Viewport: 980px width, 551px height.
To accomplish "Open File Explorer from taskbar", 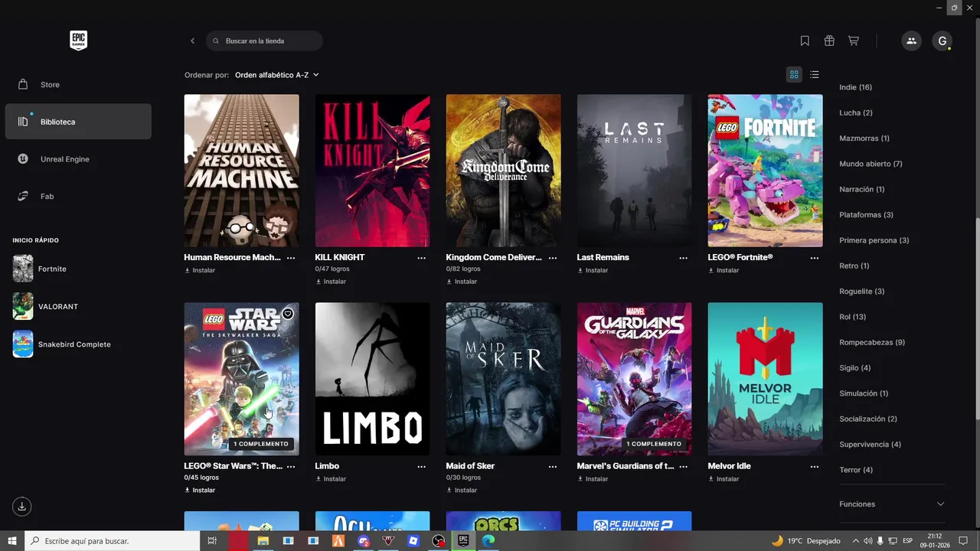I will click(x=263, y=541).
